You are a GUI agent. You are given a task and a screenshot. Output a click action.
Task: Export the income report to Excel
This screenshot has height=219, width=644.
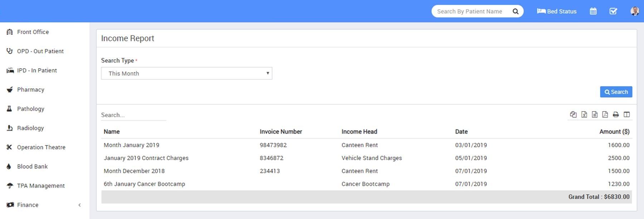[x=584, y=115]
